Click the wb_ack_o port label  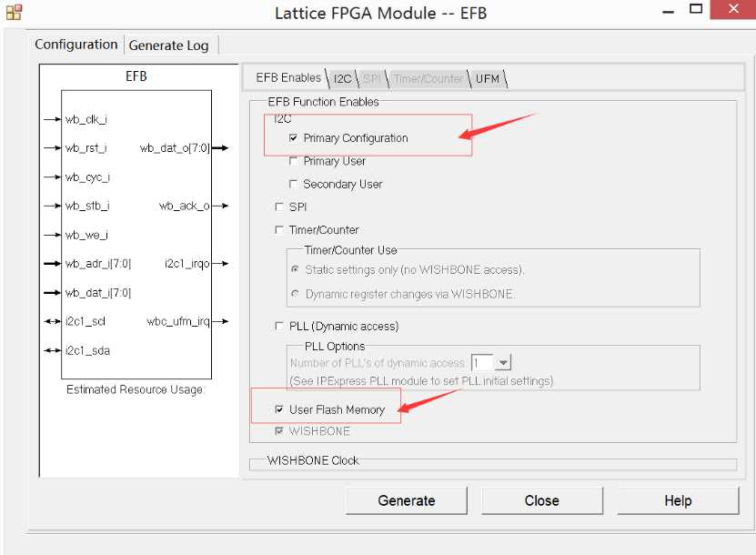click(x=184, y=206)
